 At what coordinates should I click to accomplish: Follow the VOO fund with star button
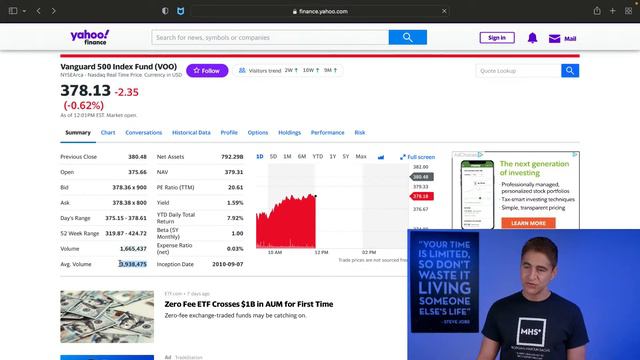coord(207,71)
